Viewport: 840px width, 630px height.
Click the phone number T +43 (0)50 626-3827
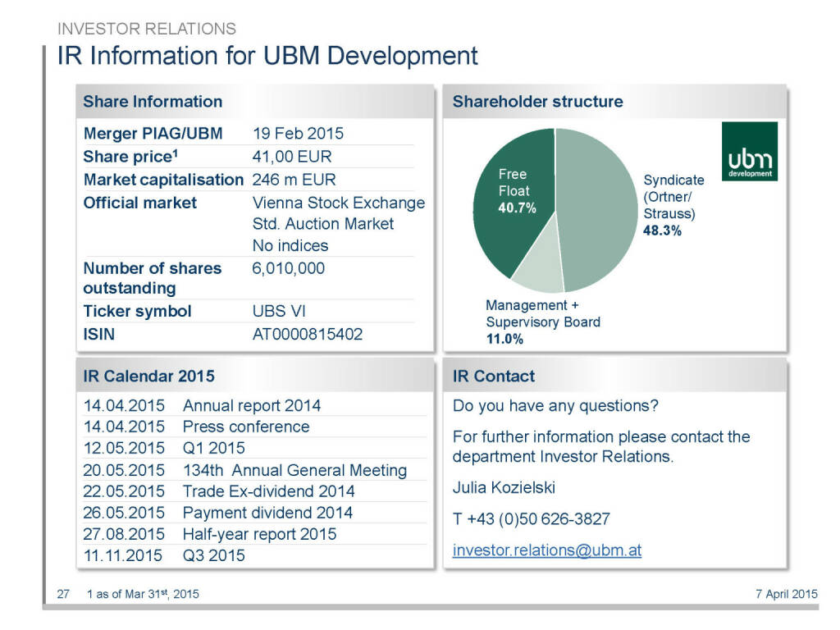[x=531, y=519]
